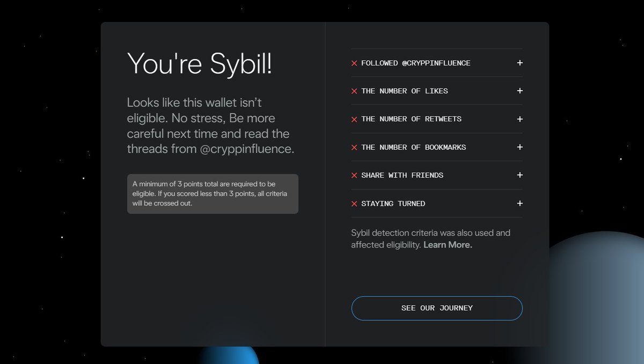Click the minimum of 3 points notice box
This screenshot has height=364, width=644.
coord(213,194)
